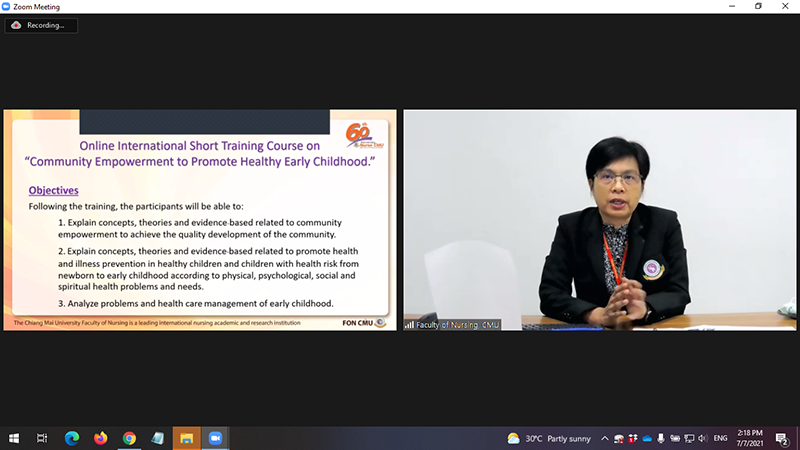Select the Faculty of Nursing CMU video
The height and width of the screenshot is (450, 800).
click(600, 219)
